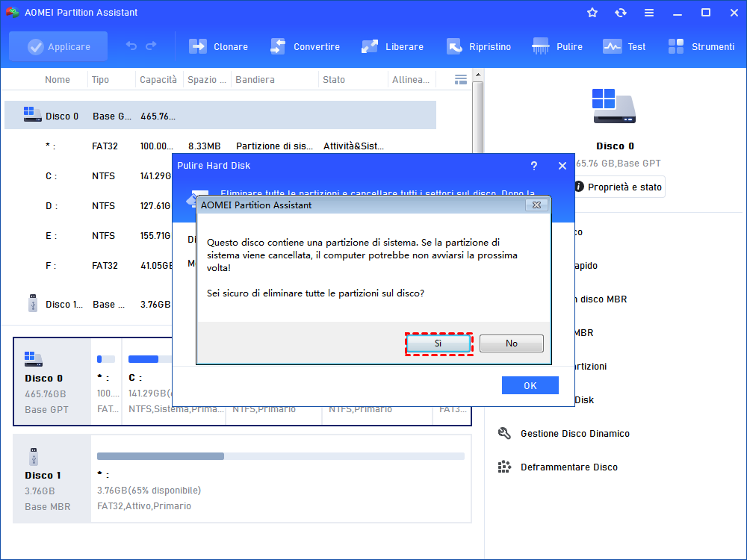This screenshot has height=560, width=747.
Task: Select the D: partition row
Action: (88, 206)
